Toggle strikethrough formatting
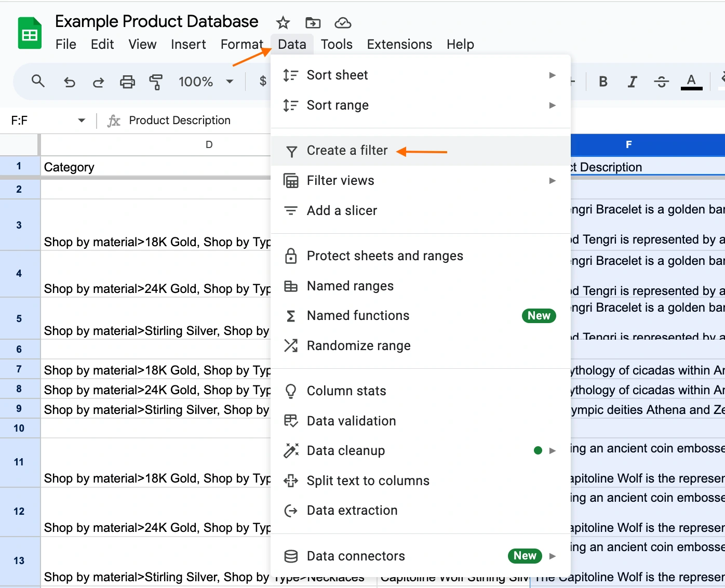 pos(661,82)
